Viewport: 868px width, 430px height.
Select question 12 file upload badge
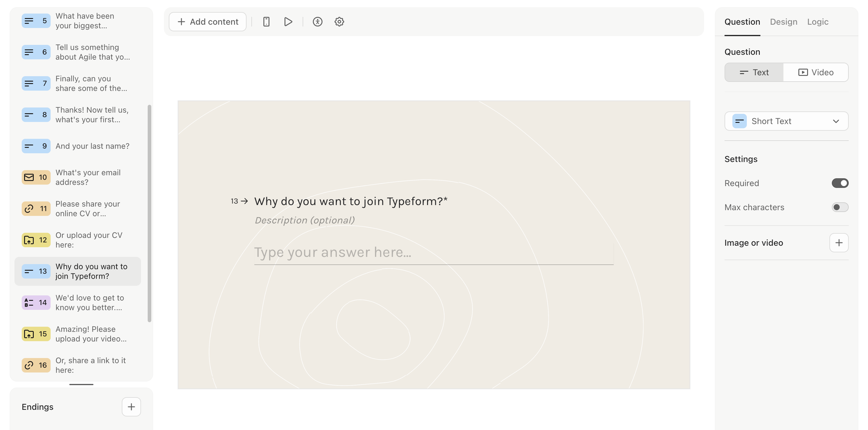[36, 240]
